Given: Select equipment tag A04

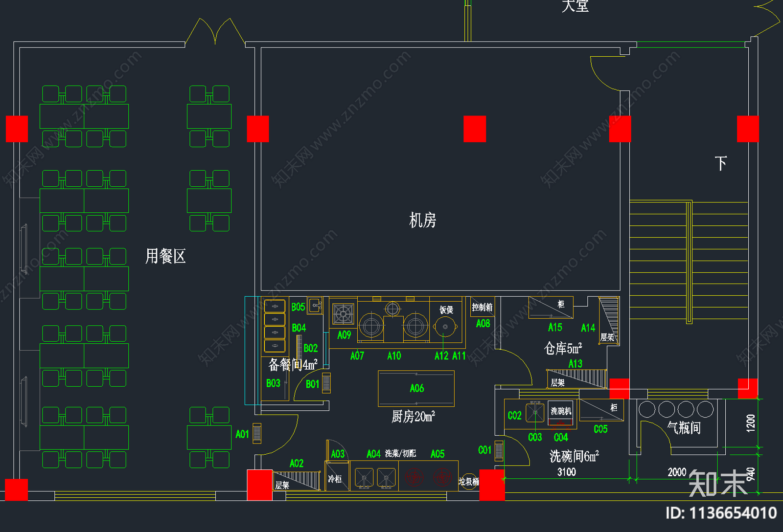Looking at the screenshot, I should (373, 454).
